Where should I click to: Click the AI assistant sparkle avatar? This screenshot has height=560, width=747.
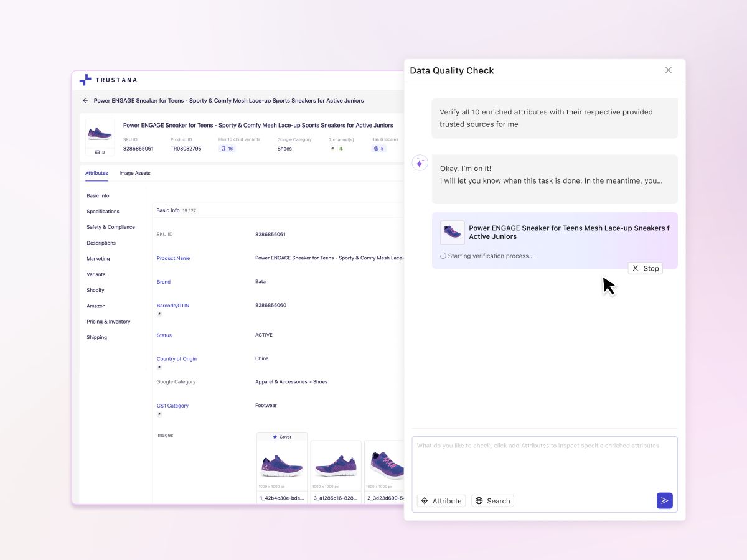pos(420,162)
